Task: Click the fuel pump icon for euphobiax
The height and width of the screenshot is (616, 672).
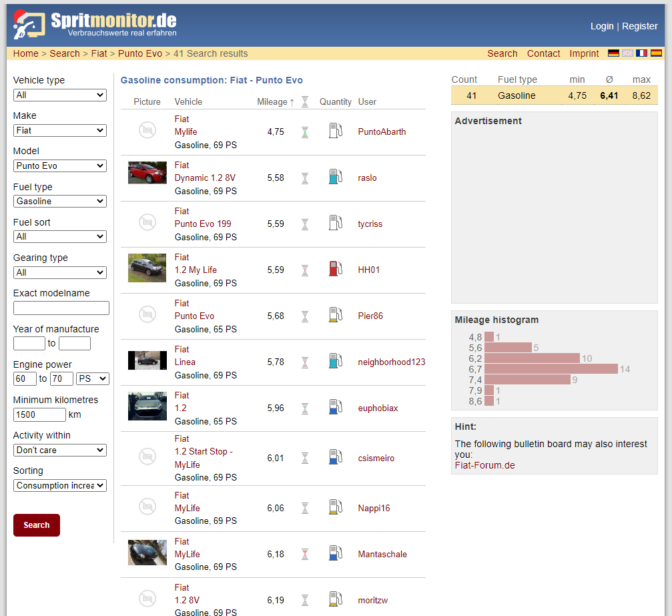Action: pos(336,407)
